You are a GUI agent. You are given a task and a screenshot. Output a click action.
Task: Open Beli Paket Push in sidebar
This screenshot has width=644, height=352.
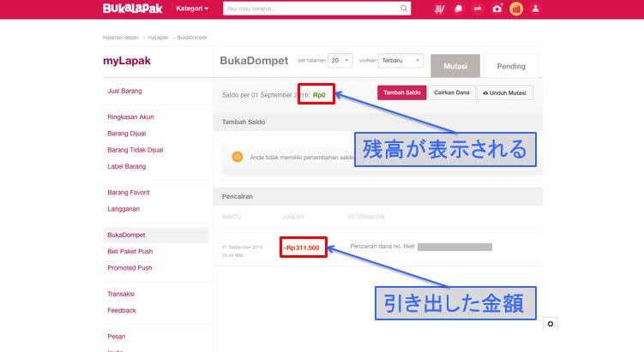coord(129,252)
